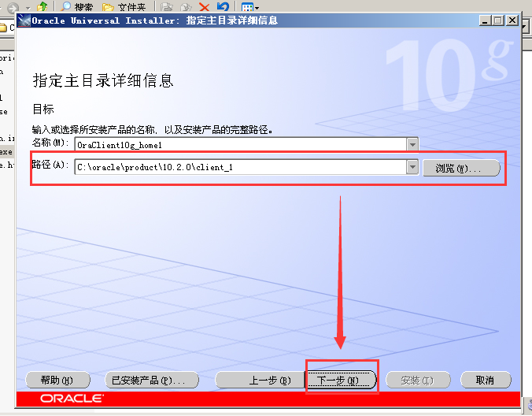The image size is (532, 416).
Task: Click 搜索 search in Explorer toolbar
Action: 76,6
